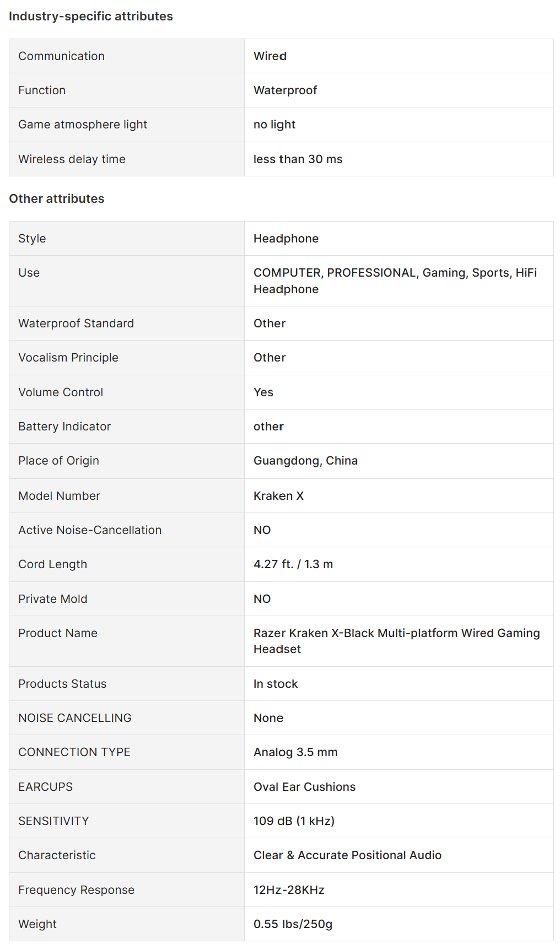
Task: Select the Vocalism Principle label
Action: [x=68, y=358]
